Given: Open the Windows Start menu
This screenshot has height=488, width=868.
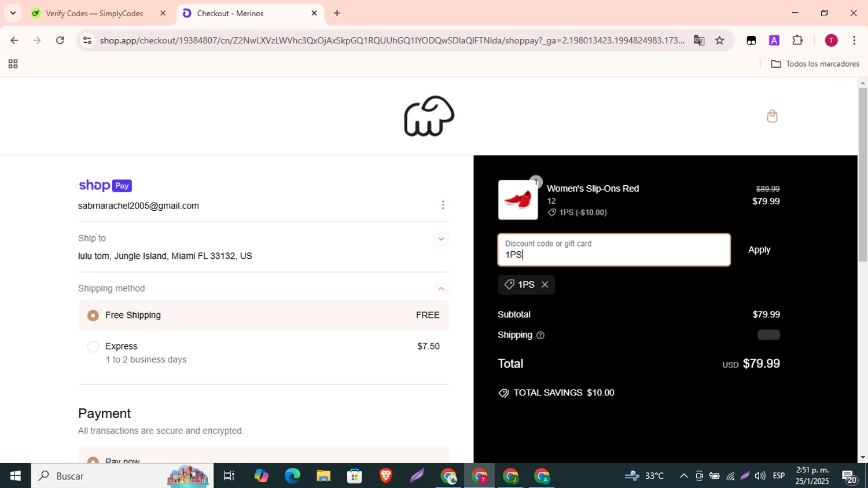Looking at the screenshot, I should (x=15, y=476).
